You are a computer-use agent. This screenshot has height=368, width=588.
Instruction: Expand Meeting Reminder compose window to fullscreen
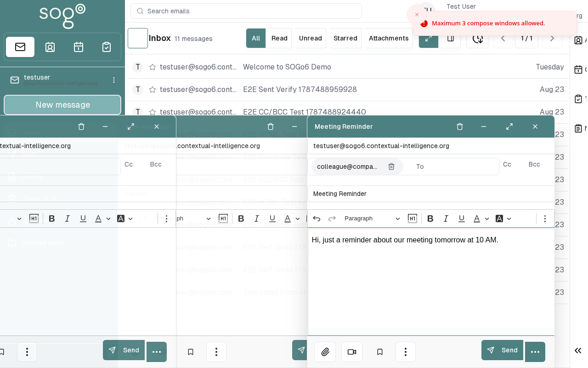(x=509, y=126)
